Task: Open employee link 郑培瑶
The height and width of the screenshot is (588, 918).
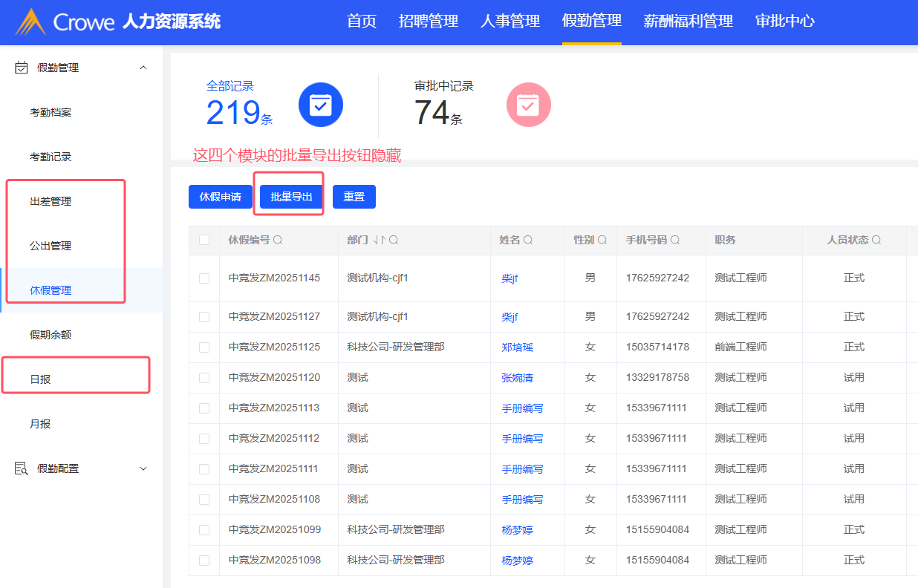Action: pyautogui.click(x=517, y=347)
